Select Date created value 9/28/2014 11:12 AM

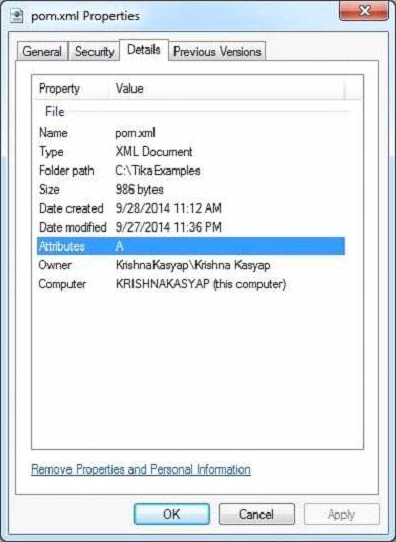click(x=169, y=208)
